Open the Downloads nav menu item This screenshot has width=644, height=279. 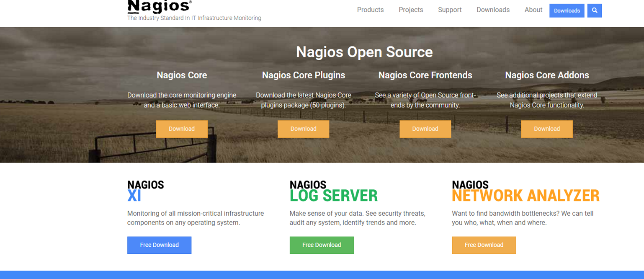coord(493,10)
